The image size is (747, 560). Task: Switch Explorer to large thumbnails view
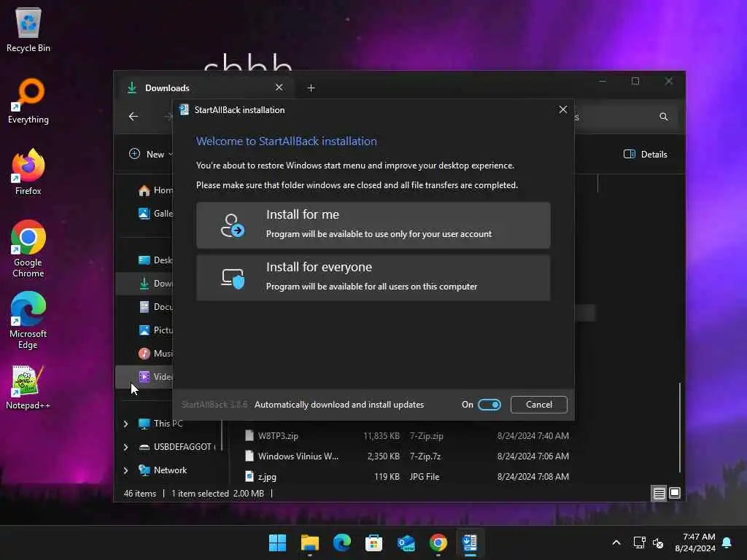point(675,493)
